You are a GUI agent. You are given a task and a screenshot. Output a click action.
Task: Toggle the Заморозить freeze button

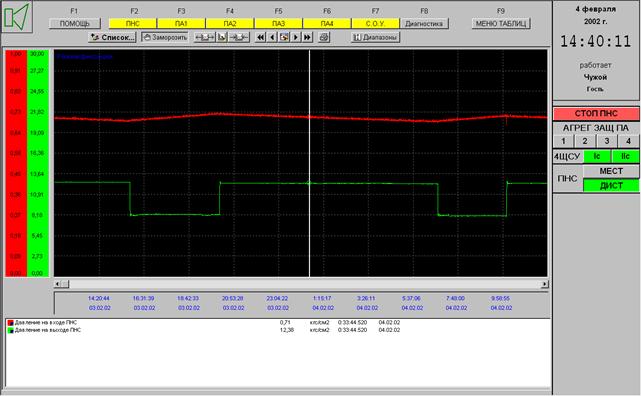click(x=165, y=37)
